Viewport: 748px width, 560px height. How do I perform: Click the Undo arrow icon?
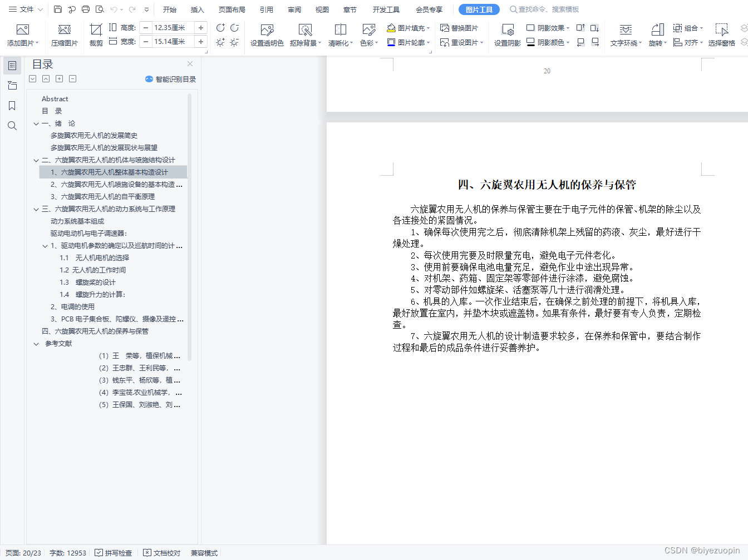[114, 9]
